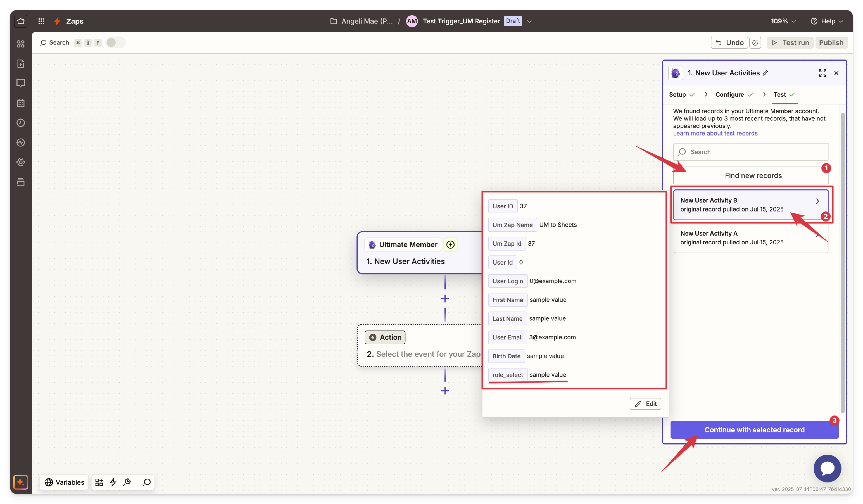This screenshot has height=504, width=863.
Task: Click the Edit button in record preview
Action: [x=645, y=404]
